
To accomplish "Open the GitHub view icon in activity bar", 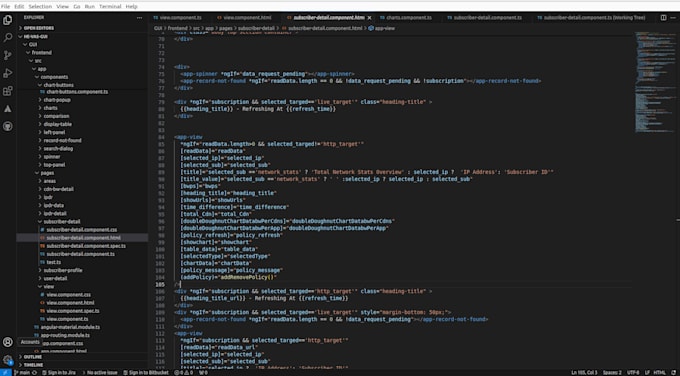I will [x=7, y=126].
